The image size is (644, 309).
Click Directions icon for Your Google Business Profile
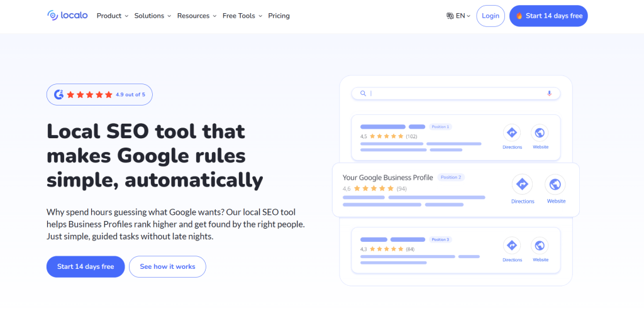click(522, 185)
